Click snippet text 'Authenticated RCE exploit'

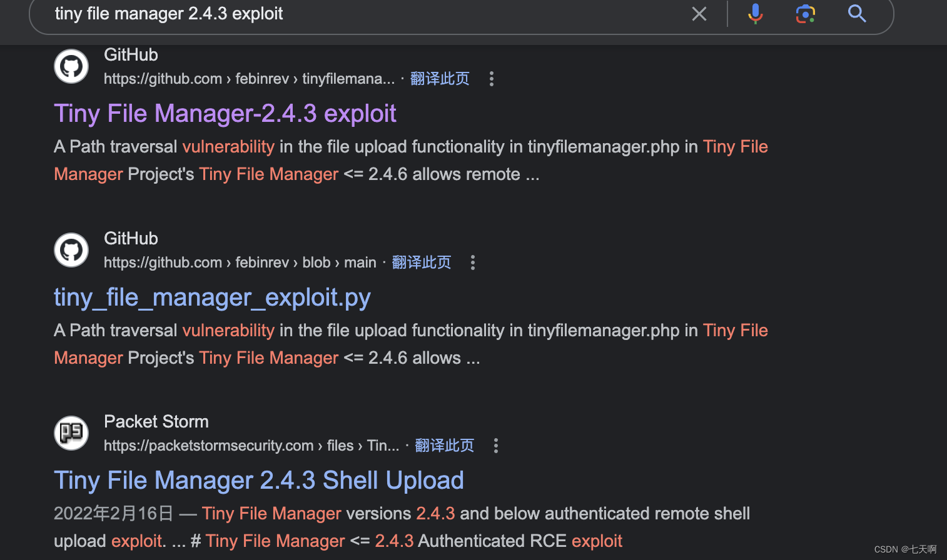520,541
